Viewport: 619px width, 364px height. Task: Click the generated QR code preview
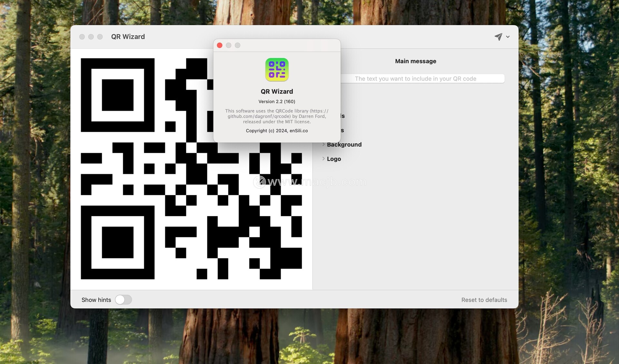click(x=191, y=169)
